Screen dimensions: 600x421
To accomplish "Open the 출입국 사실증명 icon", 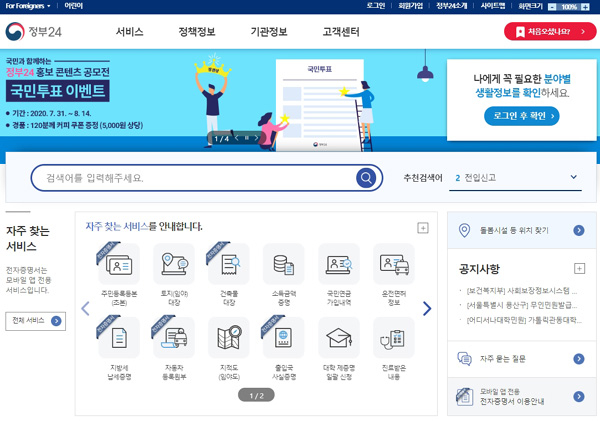I will coord(284,338).
